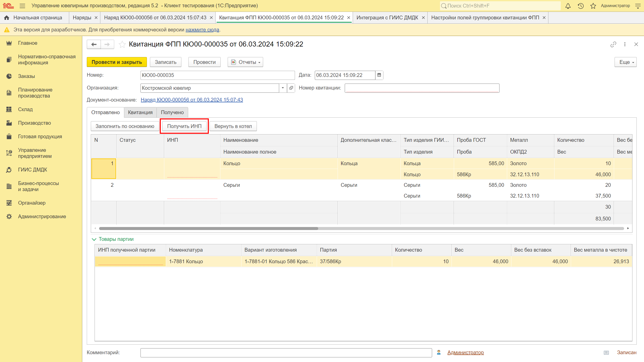Open notifications bell icon
This screenshot has height=362, width=644.
(x=568, y=6)
